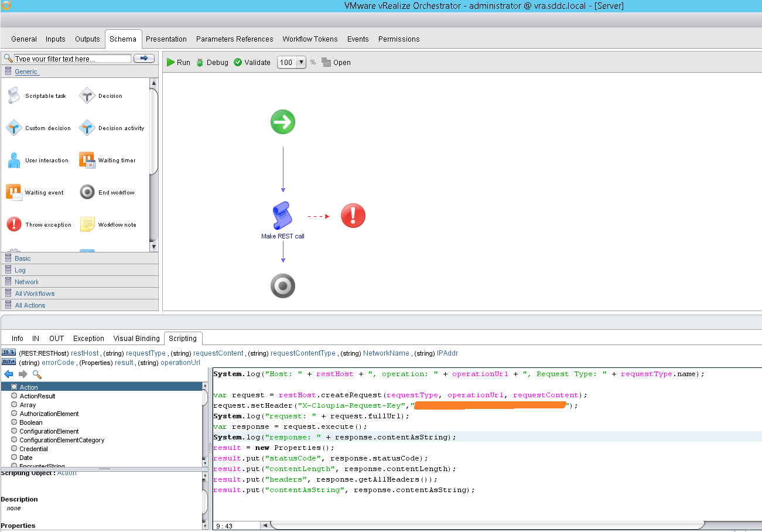Validate the workflow
The height and width of the screenshot is (532, 762).
click(x=252, y=62)
